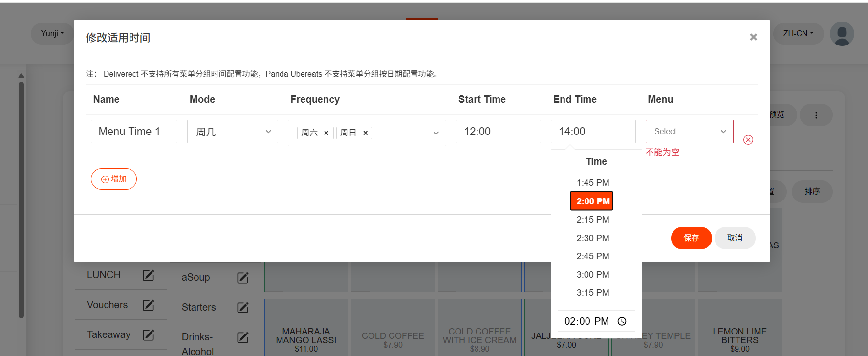Open the ZH-CN language dropdown

pyautogui.click(x=798, y=33)
